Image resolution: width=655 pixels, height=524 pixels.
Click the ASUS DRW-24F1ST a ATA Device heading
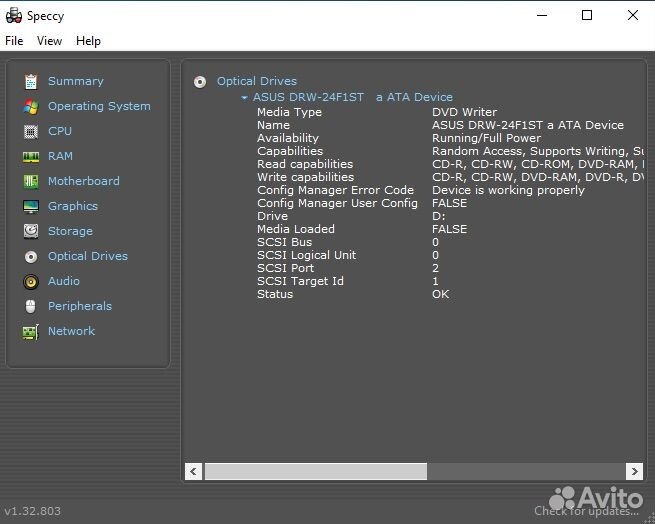coord(353,97)
